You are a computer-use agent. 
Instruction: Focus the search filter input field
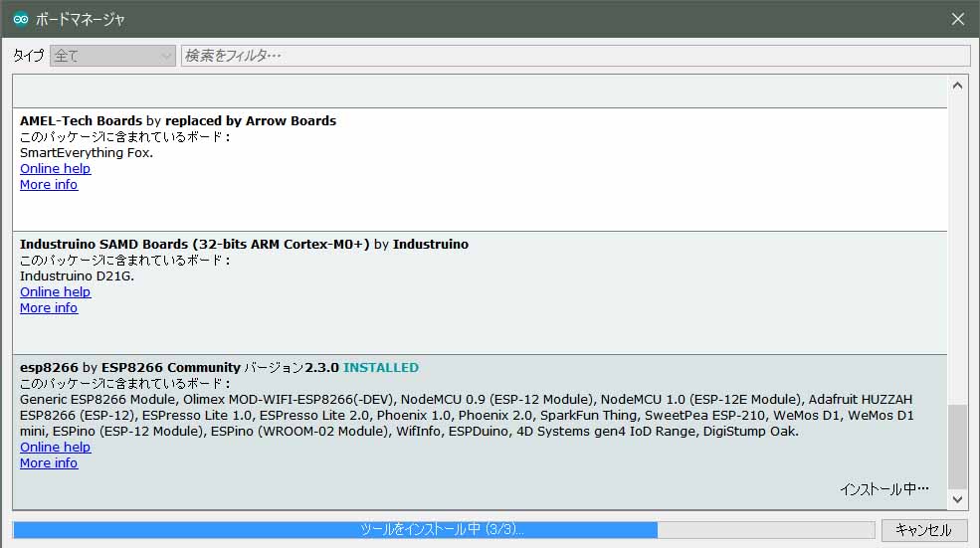[575, 56]
